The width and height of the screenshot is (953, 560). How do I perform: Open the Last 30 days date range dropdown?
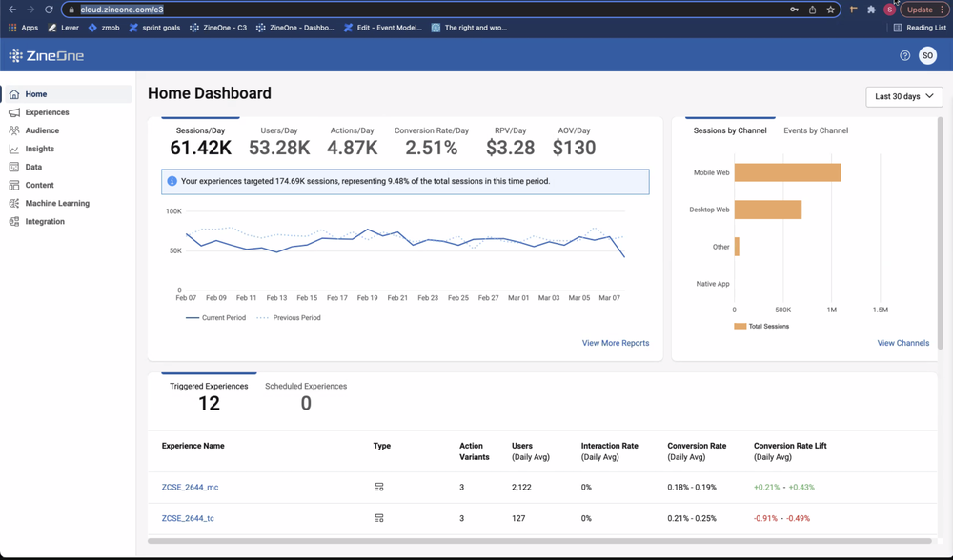tap(902, 96)
